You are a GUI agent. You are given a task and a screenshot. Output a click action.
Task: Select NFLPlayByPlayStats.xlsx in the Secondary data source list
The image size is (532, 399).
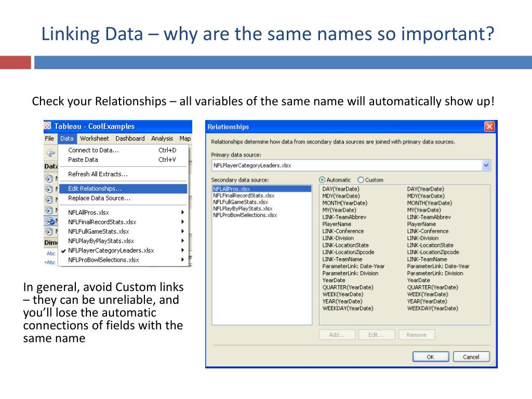243,209
